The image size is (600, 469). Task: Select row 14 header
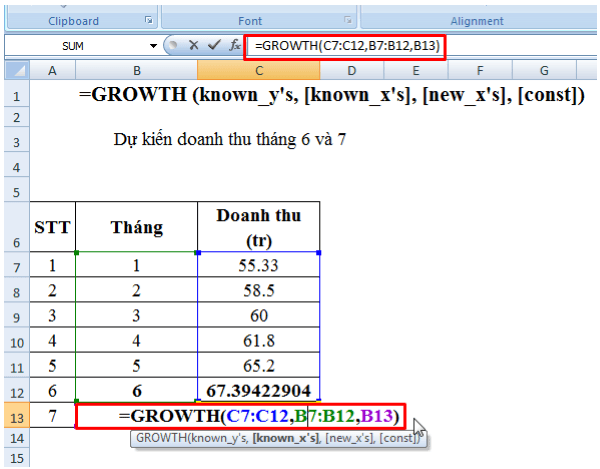pos(17,438)
